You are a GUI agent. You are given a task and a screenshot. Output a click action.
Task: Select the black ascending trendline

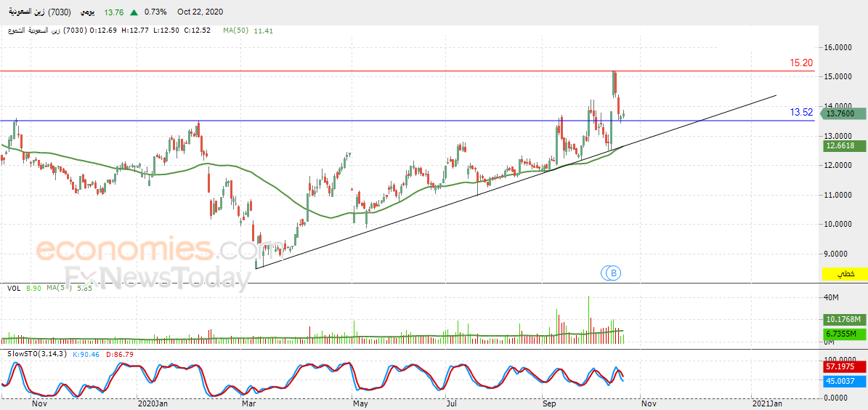coord(515,182)
